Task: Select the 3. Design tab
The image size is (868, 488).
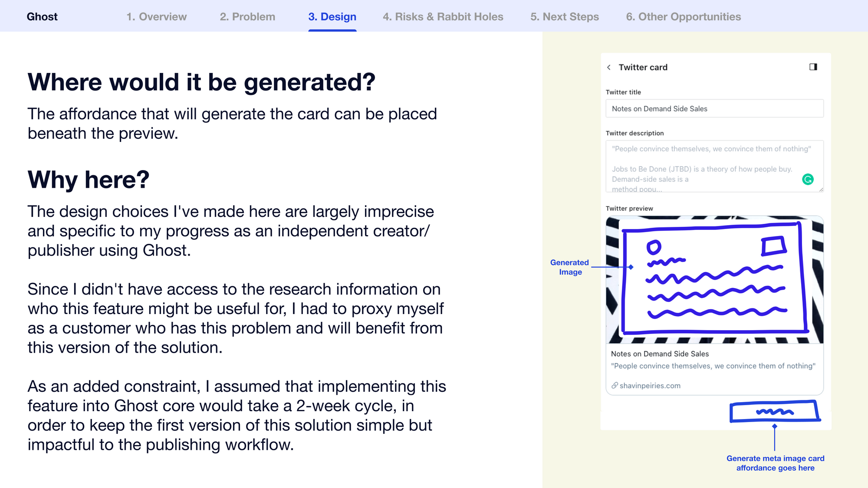Action: pos(332,16)
